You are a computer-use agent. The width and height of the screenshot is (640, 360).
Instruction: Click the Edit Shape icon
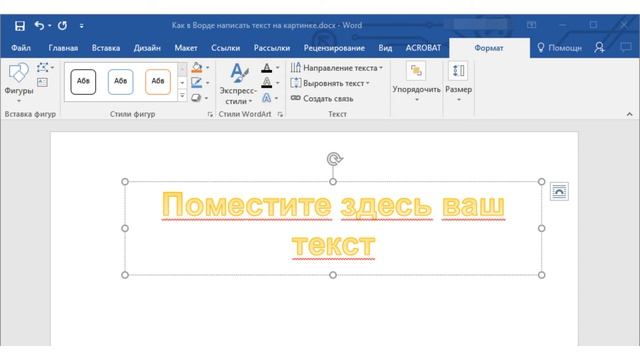click(43, 67)
